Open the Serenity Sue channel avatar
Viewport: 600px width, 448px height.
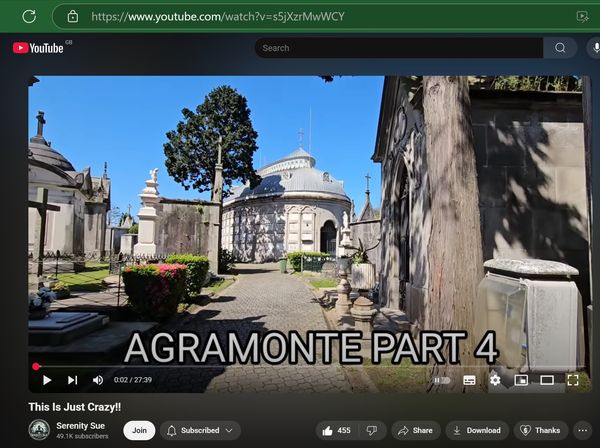point(39,430)
